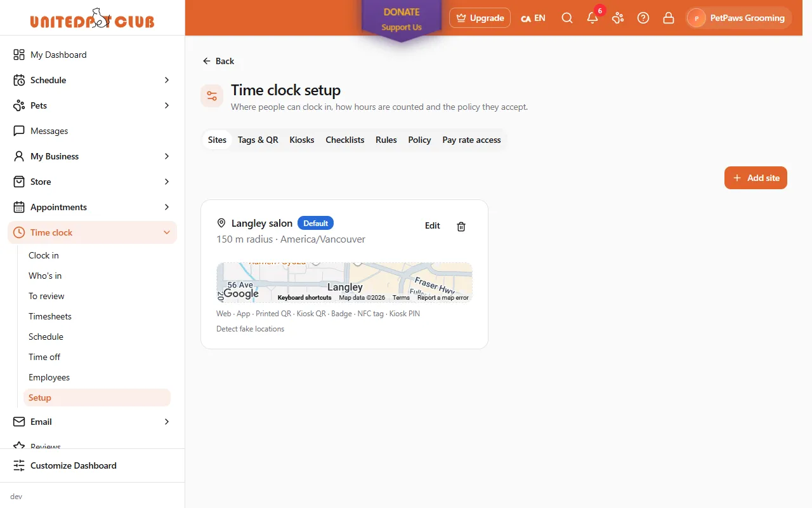Screen dimensions: 812x508
Task: Select the Rules tab
Action: pos(386,140)
